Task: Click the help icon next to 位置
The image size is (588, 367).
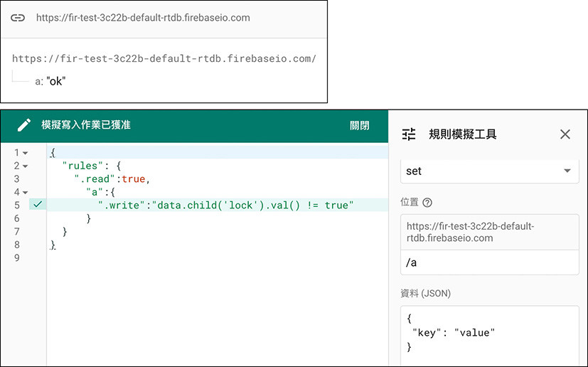Action: pos(427,203)
